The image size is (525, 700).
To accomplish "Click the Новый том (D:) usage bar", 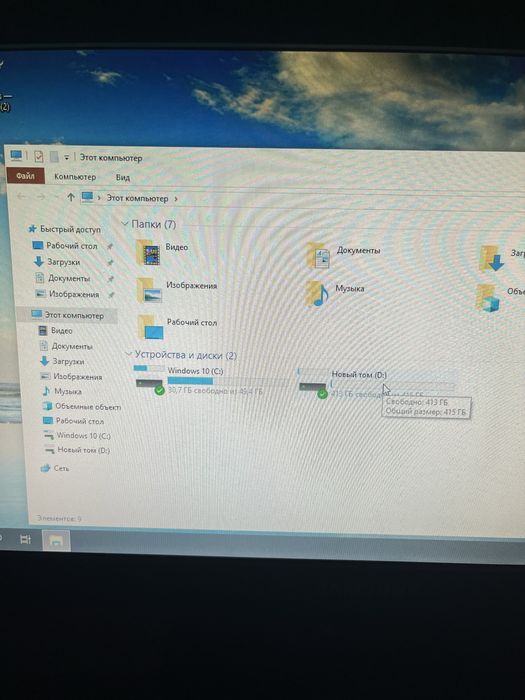I will tap(393, 386).
